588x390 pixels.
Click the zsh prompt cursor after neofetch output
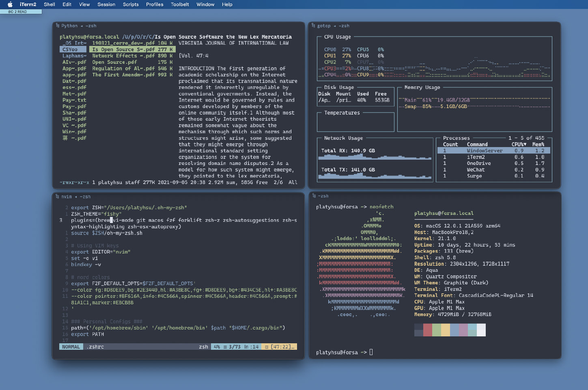(371, 352)
